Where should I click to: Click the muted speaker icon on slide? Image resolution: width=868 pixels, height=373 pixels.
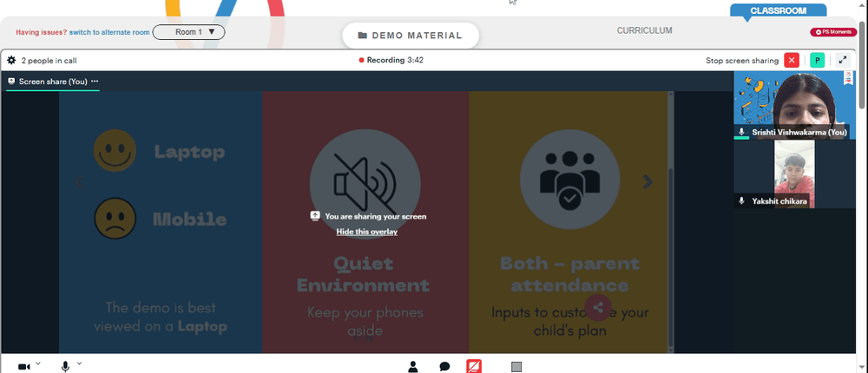coord(365,184)
